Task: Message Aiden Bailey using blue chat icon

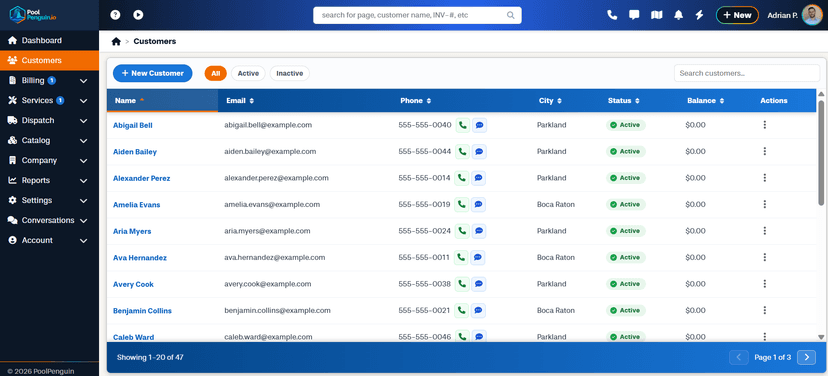Action: (x=479, y=152)
